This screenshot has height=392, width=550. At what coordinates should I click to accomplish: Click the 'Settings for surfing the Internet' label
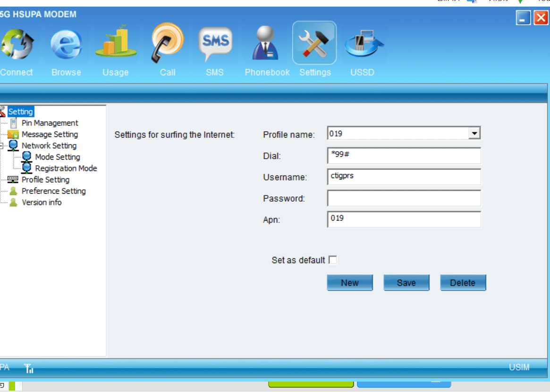(x=174, y=135)
